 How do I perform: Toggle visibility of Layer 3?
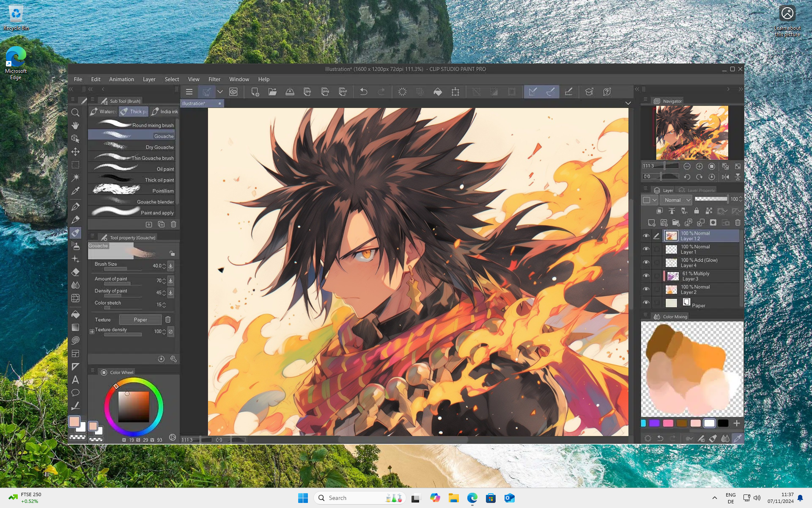pos(647,276)
